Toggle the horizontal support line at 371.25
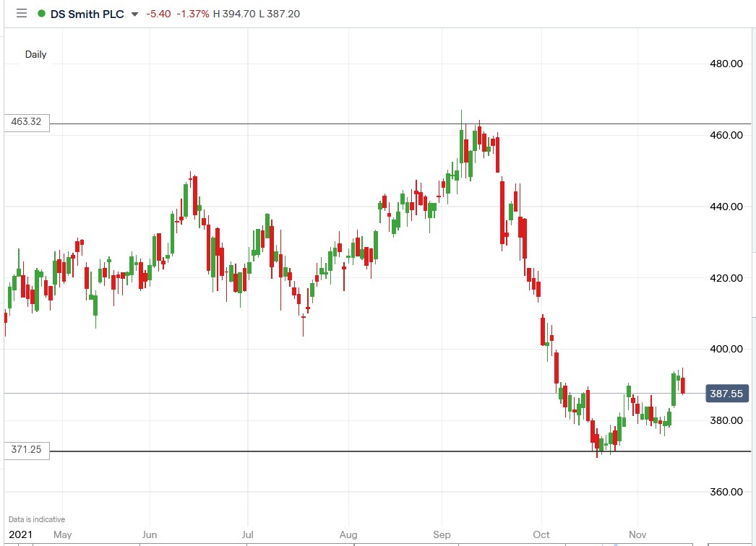 [361, 450]
